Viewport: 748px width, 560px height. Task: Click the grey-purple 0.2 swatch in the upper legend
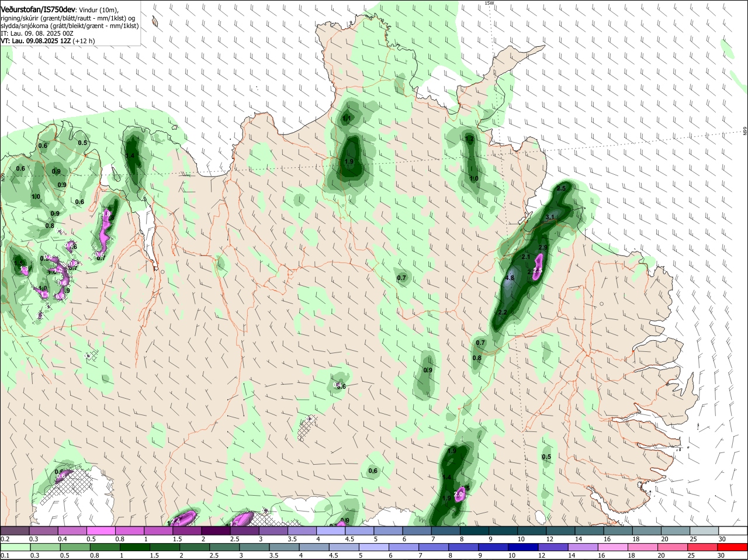click(x=16, y=530)
